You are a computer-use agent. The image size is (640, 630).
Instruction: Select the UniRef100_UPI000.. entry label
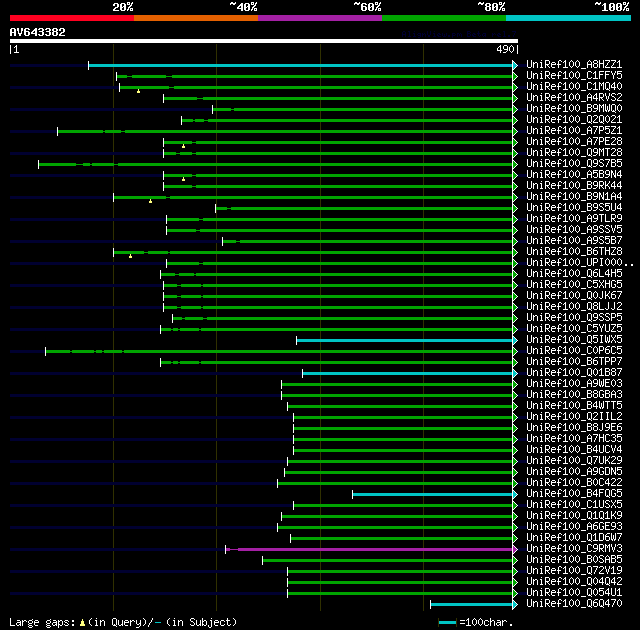pyautogui.click(x=580, y=262)
